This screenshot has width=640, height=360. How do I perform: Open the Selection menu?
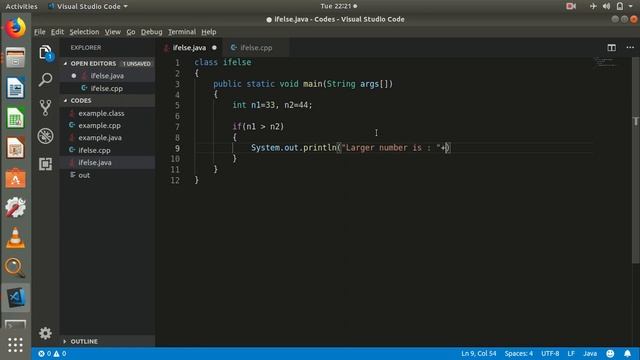pos(84,32)
